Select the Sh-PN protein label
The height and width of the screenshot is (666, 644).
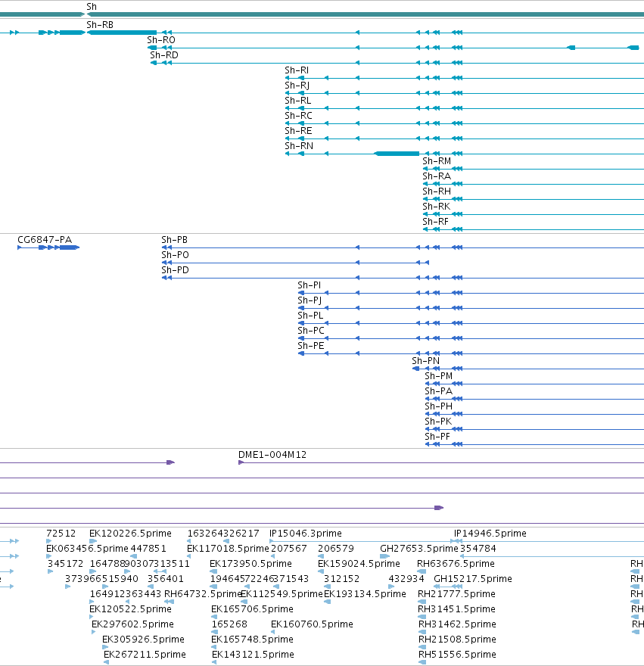click(425, 361)
